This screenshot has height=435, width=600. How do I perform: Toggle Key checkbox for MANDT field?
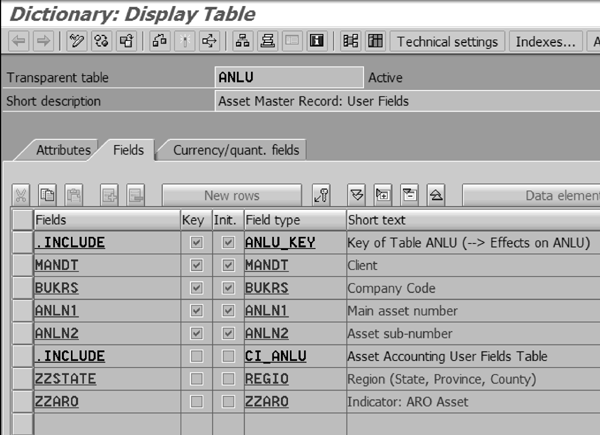195,265
